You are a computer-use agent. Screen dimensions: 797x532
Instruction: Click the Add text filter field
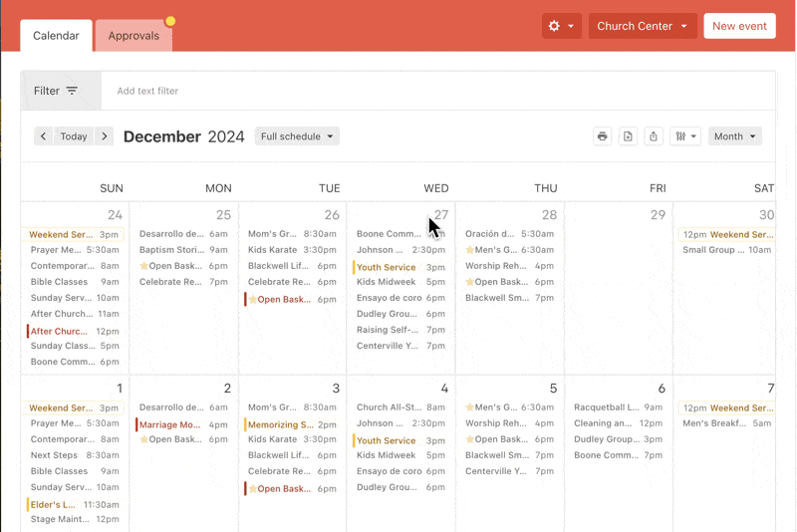(x=438, y=91)
